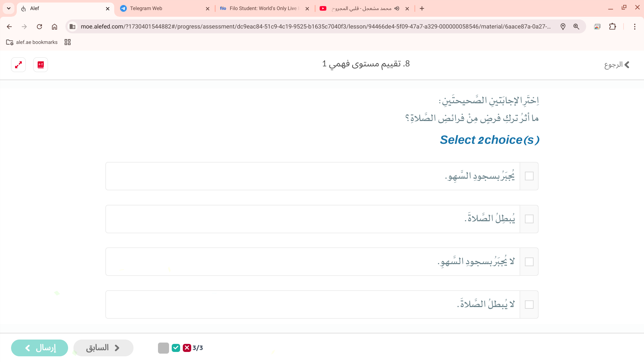
Task: Check the third answer لا يُجبَرُ بسجودِ السَّهوِ
Action: 529,262
